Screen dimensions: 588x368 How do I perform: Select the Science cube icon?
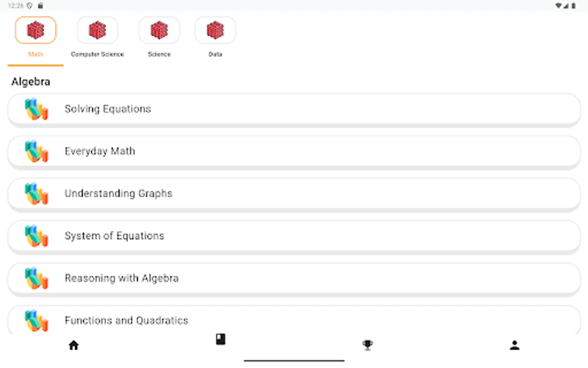pyautogui.click(x=159, y=30)
